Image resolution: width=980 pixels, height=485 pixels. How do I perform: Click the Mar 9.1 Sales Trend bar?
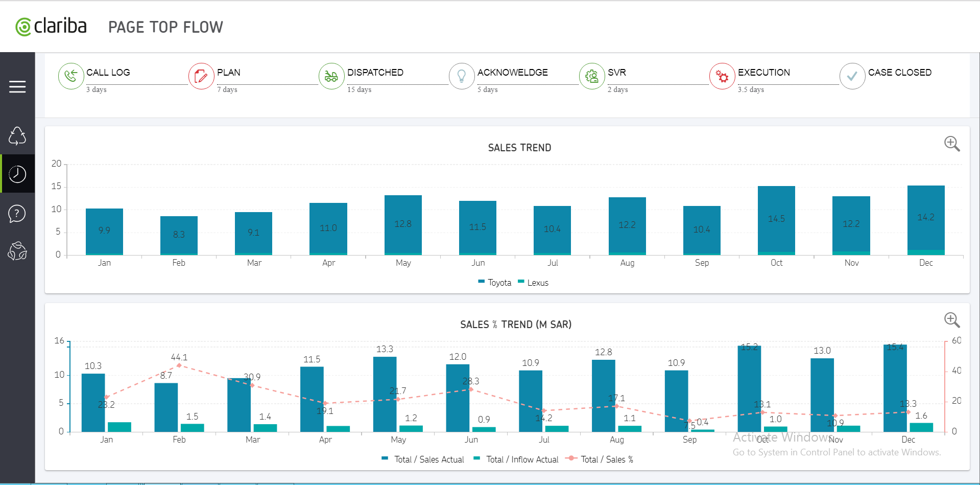point(253,233)
